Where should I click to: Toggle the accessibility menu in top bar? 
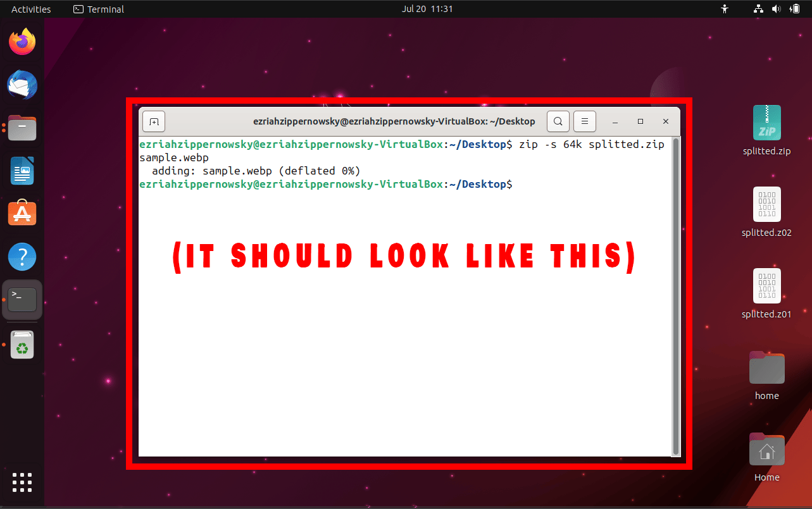(724, 9)
